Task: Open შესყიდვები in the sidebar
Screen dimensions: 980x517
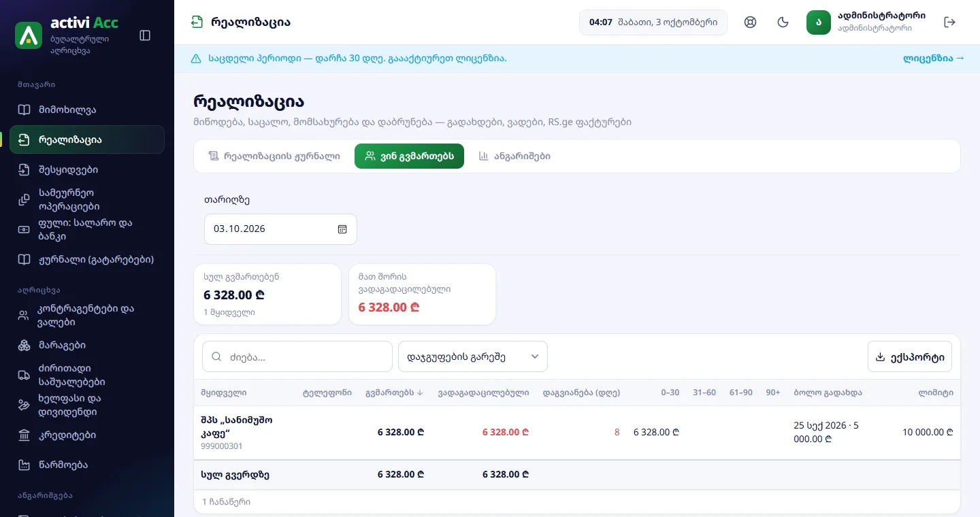Action: (x=87, y=170)
